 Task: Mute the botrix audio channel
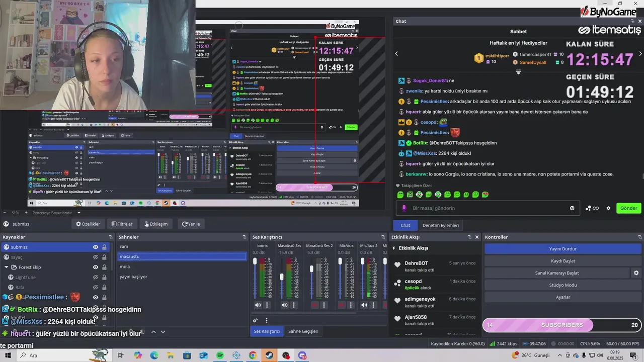[258, 305]
